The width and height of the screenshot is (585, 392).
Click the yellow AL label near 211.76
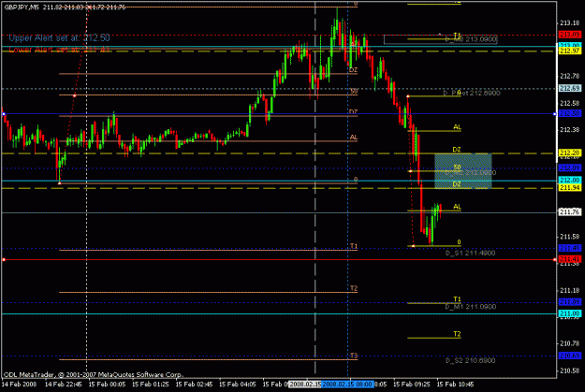[x=457, y=207]
